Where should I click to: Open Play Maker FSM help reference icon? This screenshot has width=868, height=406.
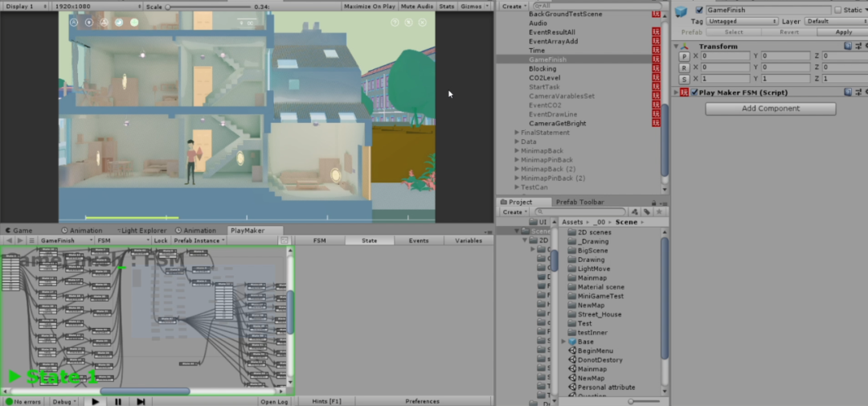(848, 92)
